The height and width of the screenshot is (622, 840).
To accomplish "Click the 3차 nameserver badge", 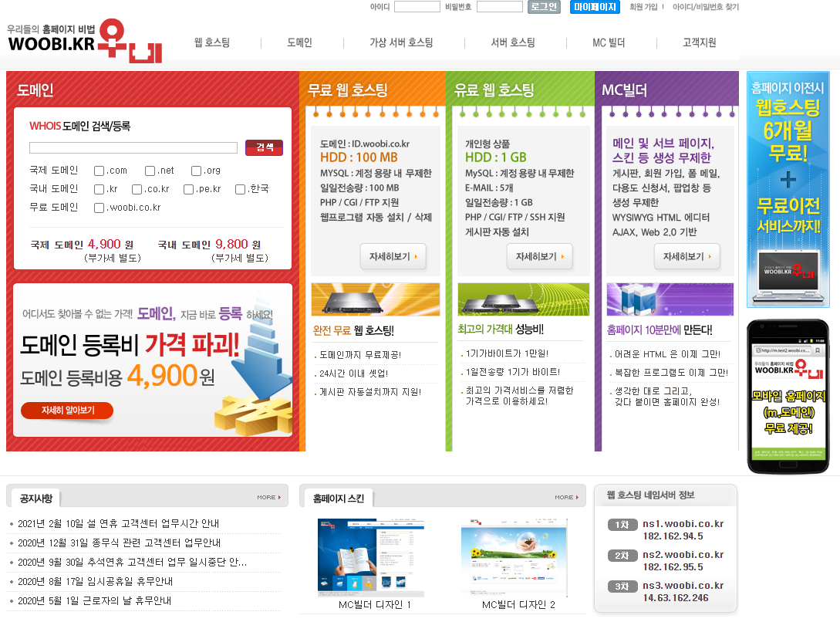I will click(x=622, y=587).
